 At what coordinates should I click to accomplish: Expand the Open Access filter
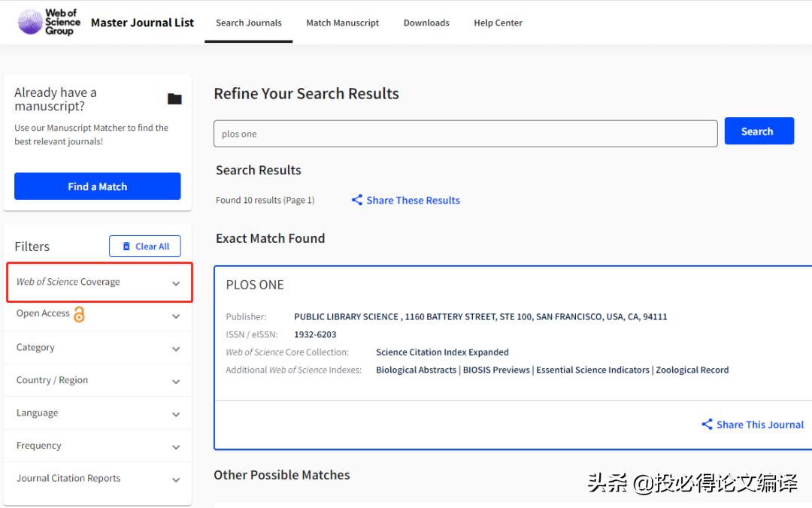click(98, 315)
